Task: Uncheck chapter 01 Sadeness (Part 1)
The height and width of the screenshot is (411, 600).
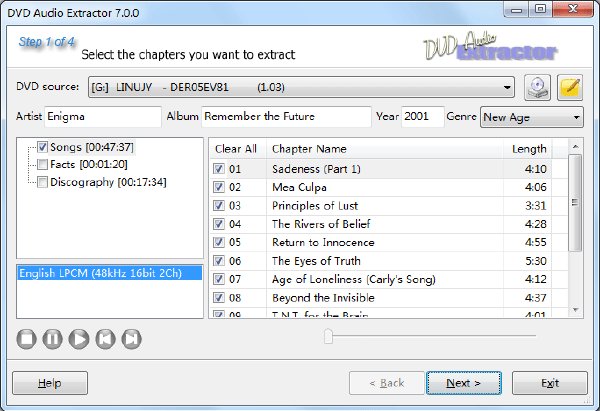Action: point(218,169)
